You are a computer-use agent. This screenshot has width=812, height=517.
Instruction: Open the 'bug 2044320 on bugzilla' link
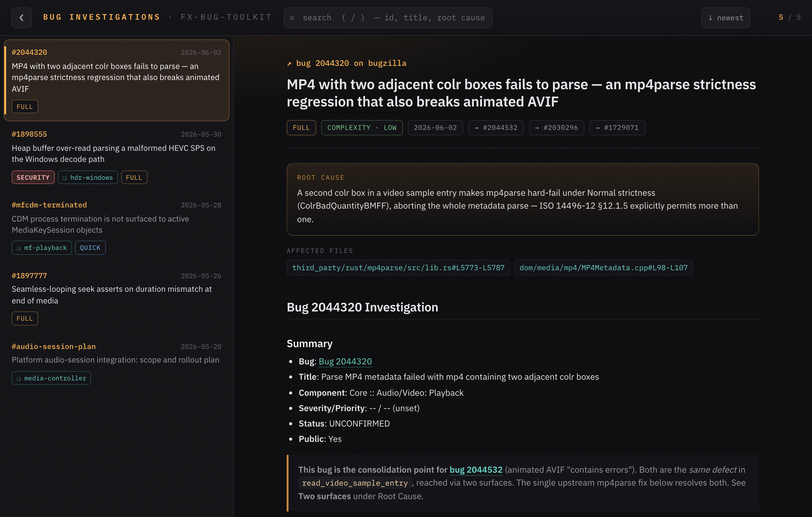point(347,63)
